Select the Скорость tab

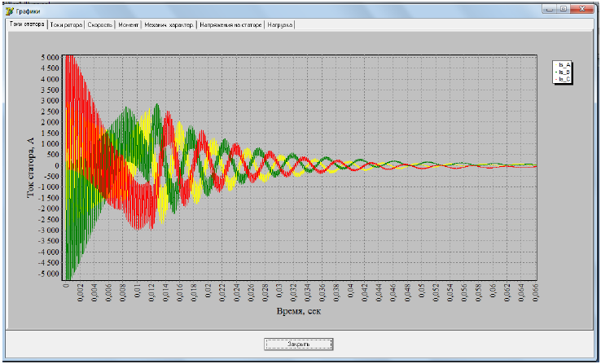pos(100,25)
